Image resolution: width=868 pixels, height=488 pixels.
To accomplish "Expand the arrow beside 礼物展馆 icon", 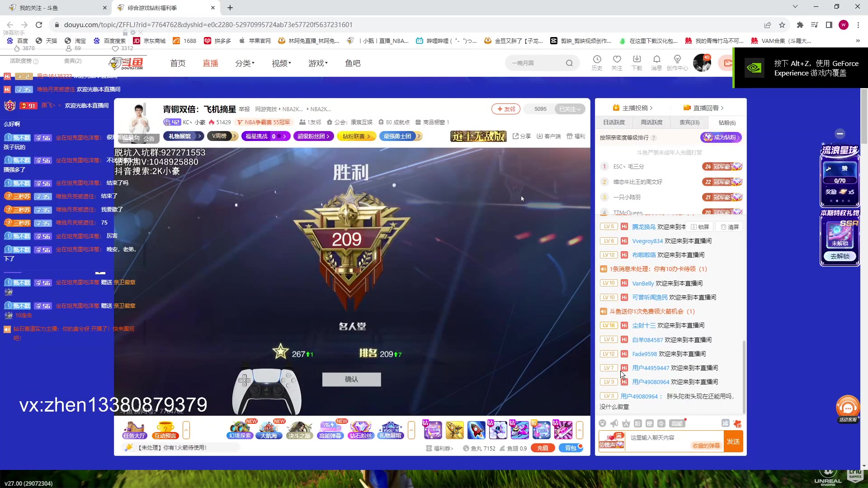I will coord(411,430).
